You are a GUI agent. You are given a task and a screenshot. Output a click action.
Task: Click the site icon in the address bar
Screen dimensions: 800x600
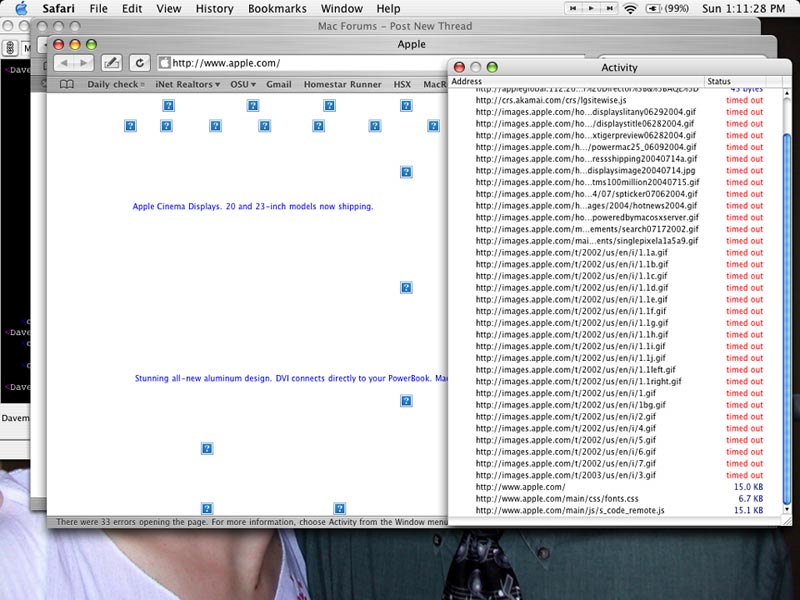tap(164, 63)
